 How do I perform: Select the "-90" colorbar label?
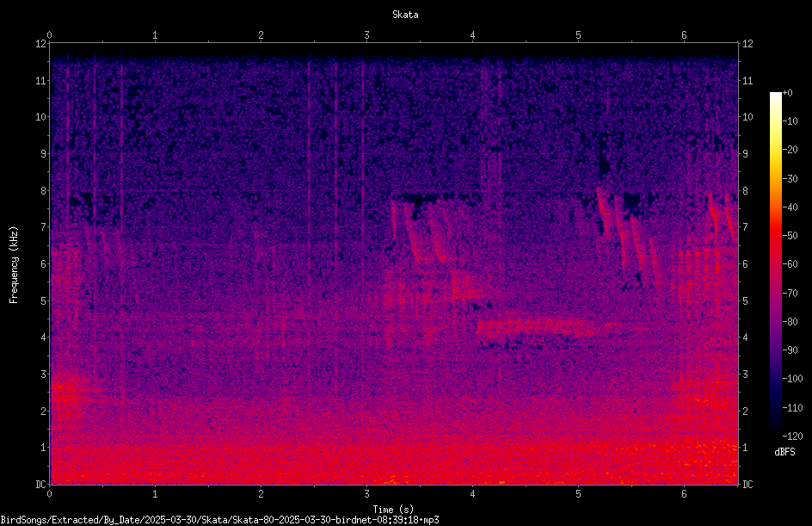[x=790, y=350]
